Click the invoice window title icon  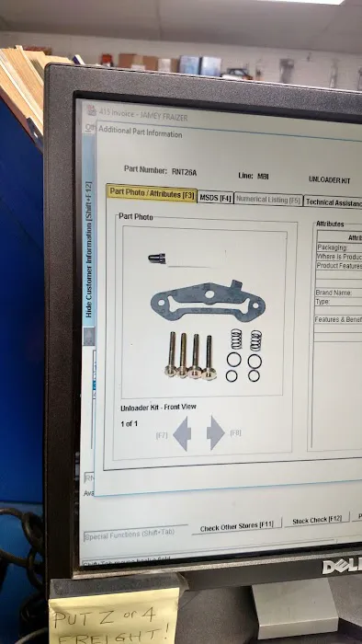click(92, 111)
